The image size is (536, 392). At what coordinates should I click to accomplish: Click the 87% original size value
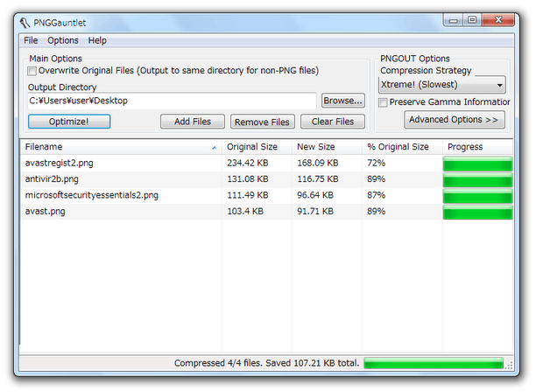pos(376,195)
